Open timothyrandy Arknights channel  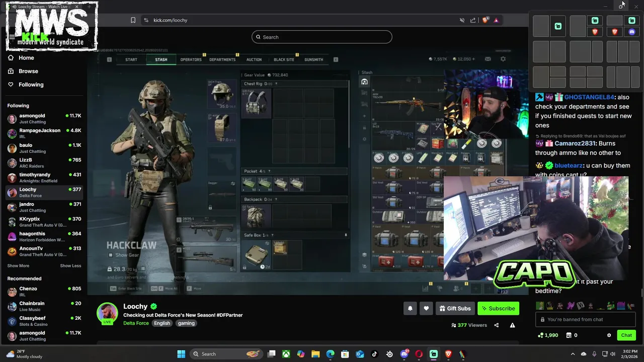coord(44,177)
